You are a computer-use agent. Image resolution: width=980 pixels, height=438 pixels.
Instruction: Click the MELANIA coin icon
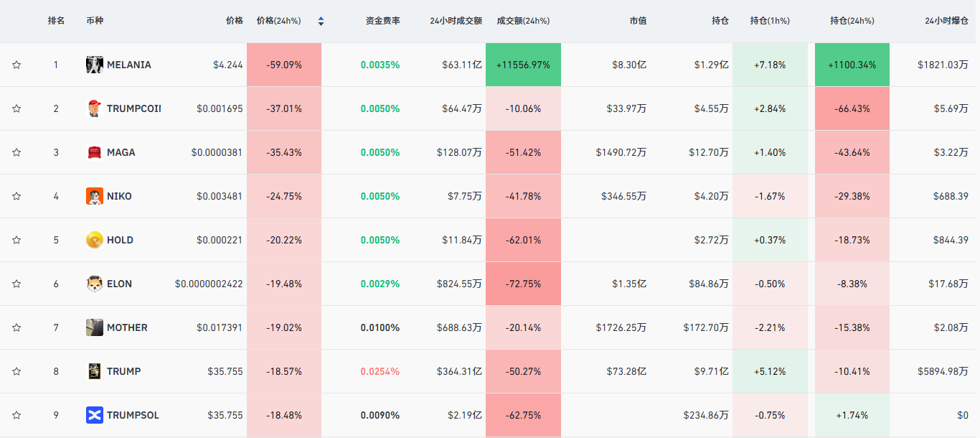[94, 65]
